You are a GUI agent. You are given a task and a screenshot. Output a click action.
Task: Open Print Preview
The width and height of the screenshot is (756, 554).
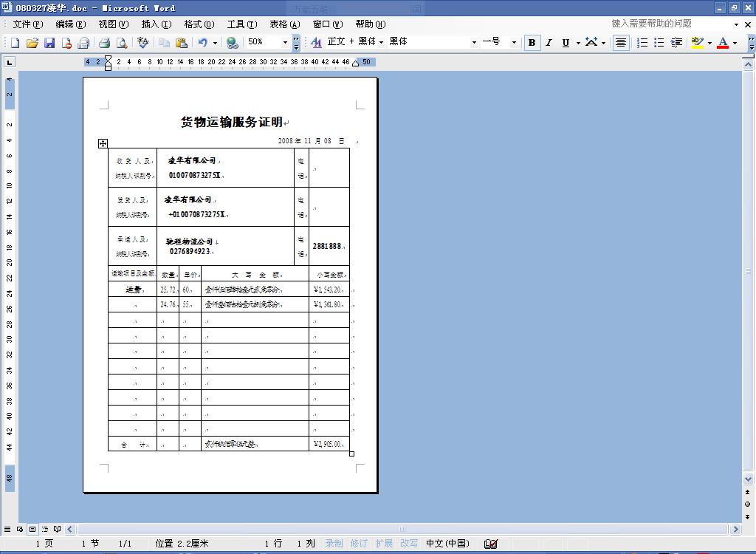[x=122, y=43]
